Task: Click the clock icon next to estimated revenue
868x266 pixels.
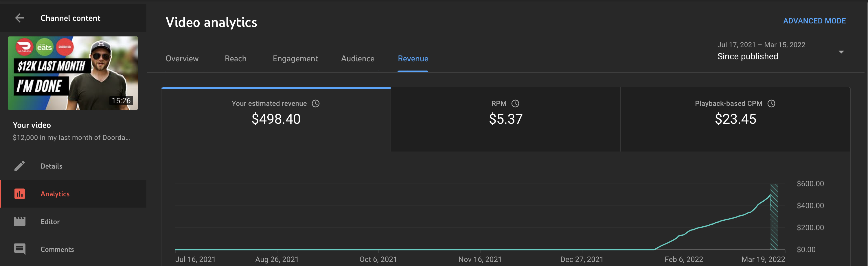Action: click(x=315, y=104)
